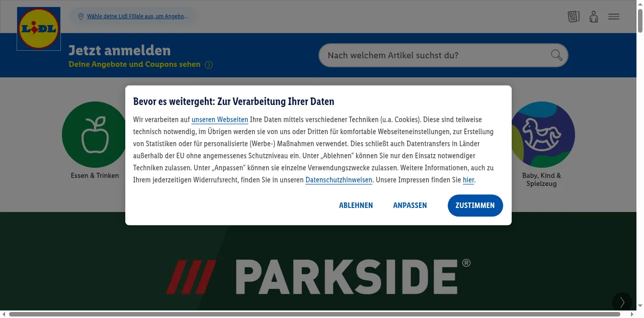Click the horizontal scrollbar at the bottom
Screen dimensions: 644x318
[x=314, y=314]
